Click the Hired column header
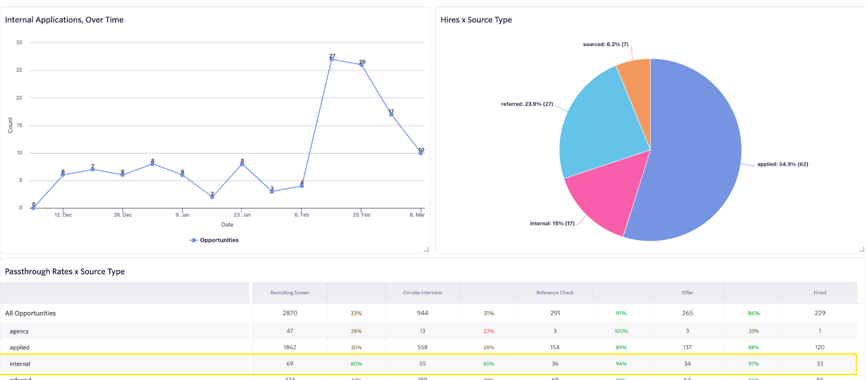 click(x=819, y=293)
